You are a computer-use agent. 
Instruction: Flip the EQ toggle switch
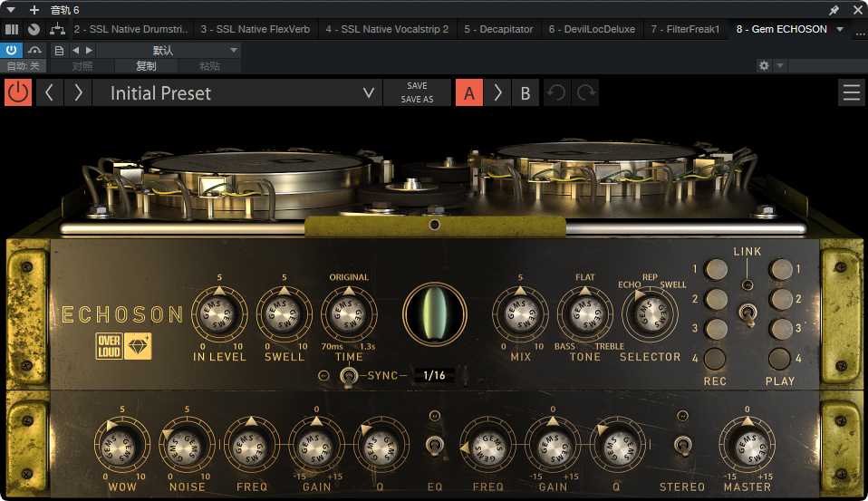(x=435, y=445)
